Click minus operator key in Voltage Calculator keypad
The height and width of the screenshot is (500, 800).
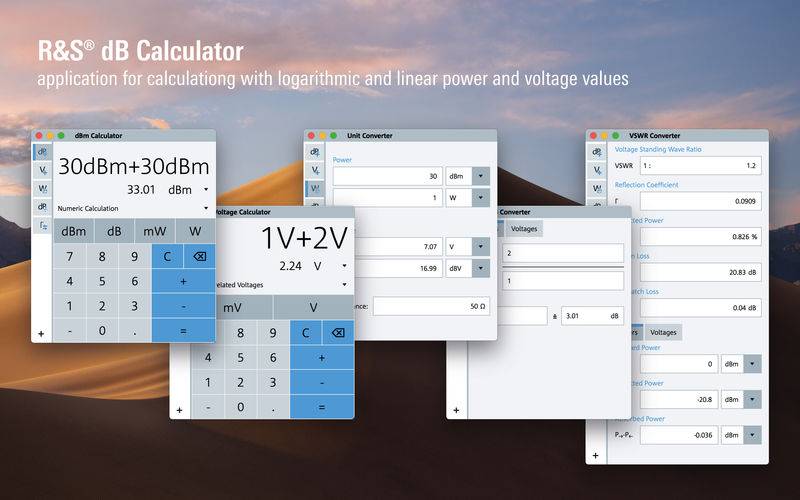(x=322, y=382)
